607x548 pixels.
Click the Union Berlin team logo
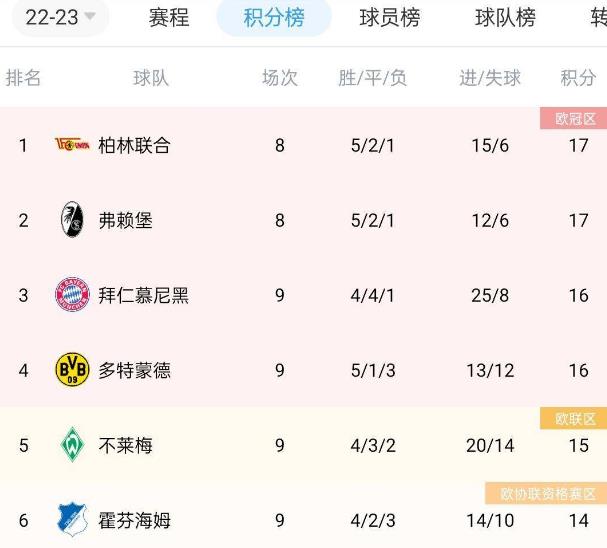72,145
